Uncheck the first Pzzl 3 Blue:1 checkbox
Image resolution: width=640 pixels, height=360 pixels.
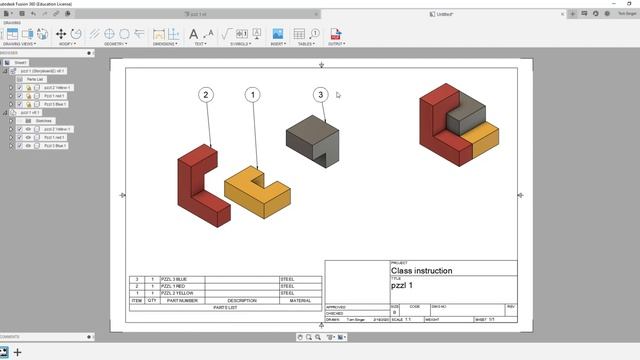[19, 104]
